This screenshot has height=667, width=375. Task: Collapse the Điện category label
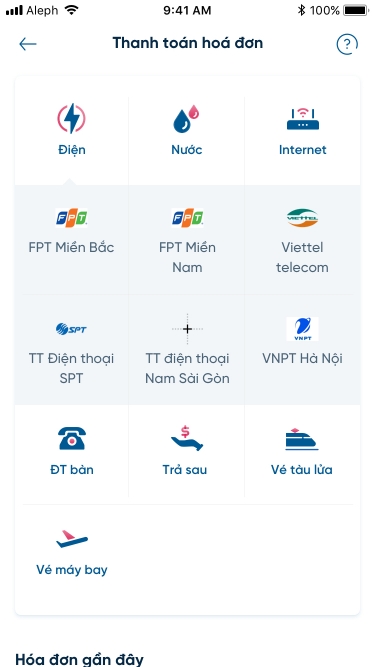(x=71, y=150)
